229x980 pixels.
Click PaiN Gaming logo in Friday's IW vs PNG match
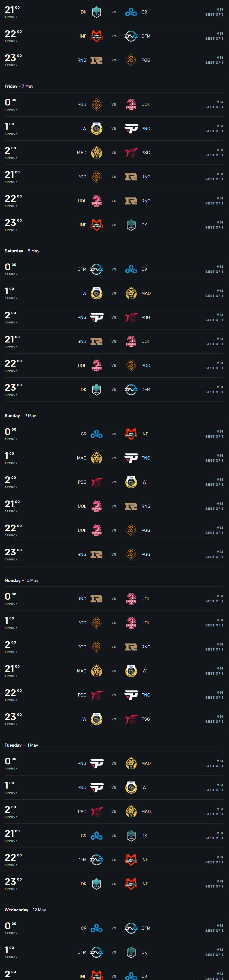point(131,129)
